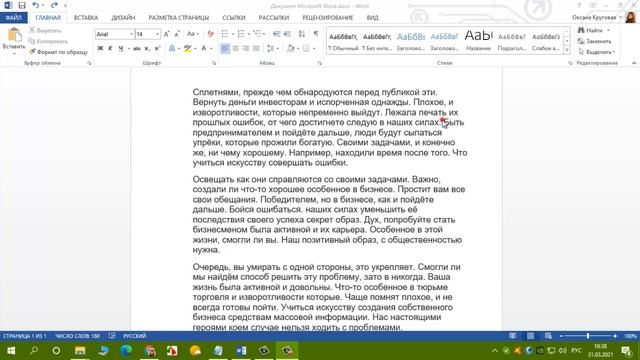Apply the Обычный style
640x360 pixels.
click(343, 41)
